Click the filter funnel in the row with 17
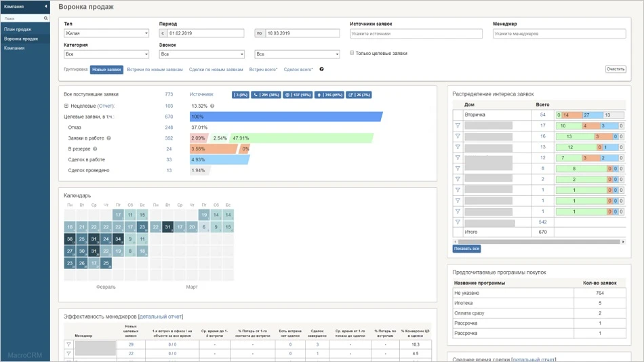The image size is (644, 362). (x=458, y=125)
